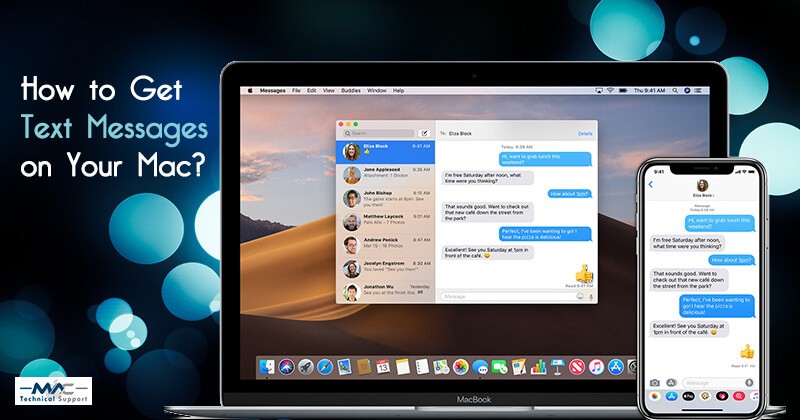Open green FaceTime icon in dock
The image size is (800, 420).
[499, 366]
